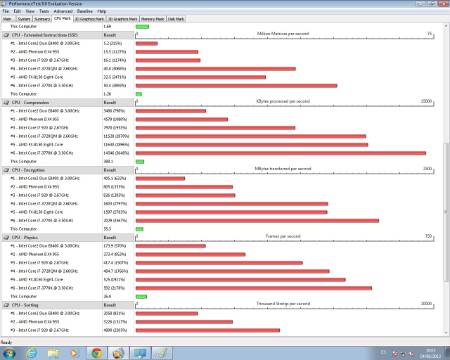Switch to the Memory Mark tab
The image size is (450, 360).
(x=153, y=19)
